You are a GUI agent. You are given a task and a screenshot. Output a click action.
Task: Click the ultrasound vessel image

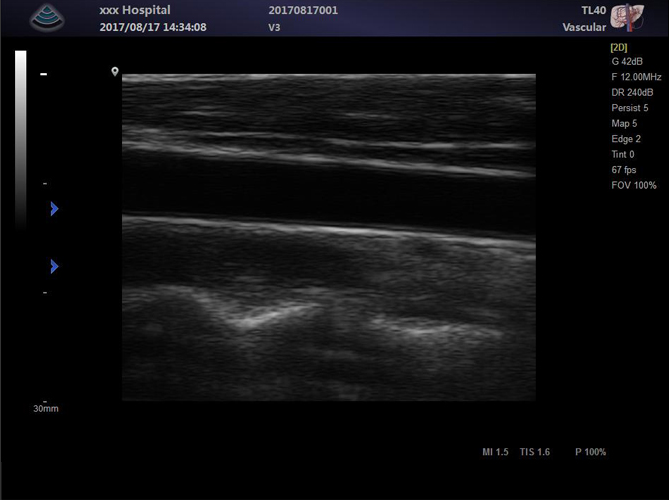tap(329, 237)
